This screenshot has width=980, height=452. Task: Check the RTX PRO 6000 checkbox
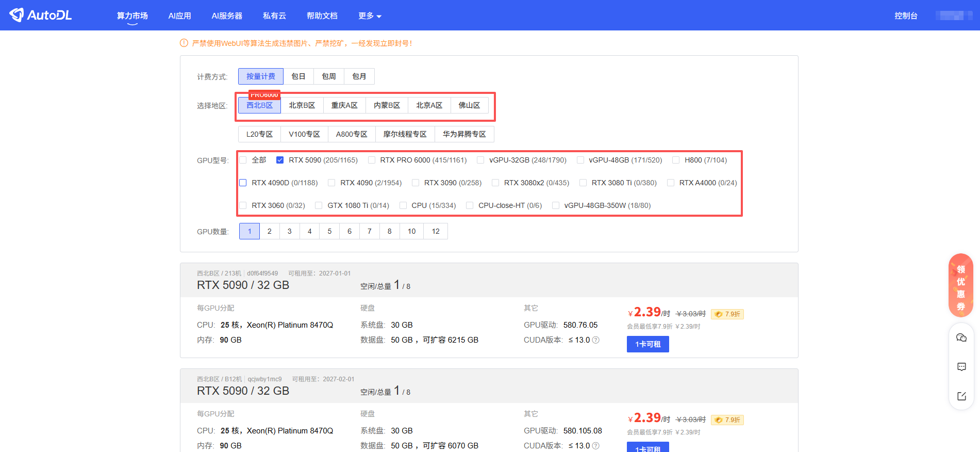point(372,160)
